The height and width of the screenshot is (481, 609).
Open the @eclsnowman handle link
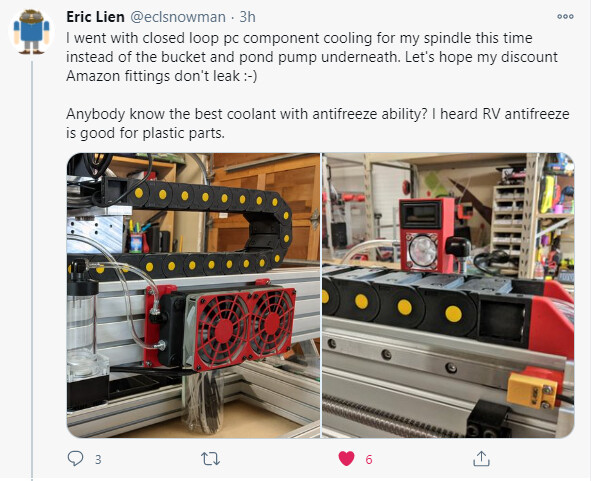tap(177, 17)
